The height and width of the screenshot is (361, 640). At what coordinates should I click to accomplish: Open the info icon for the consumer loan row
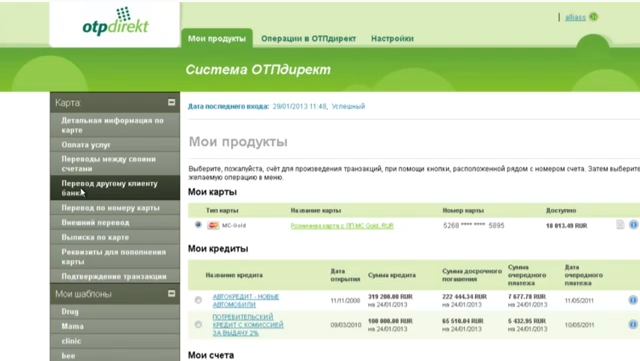pos(633,324)
